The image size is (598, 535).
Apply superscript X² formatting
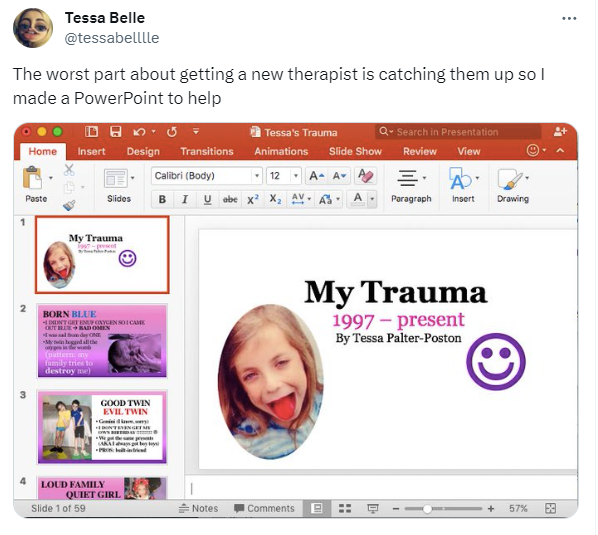[x=253, y=199]
